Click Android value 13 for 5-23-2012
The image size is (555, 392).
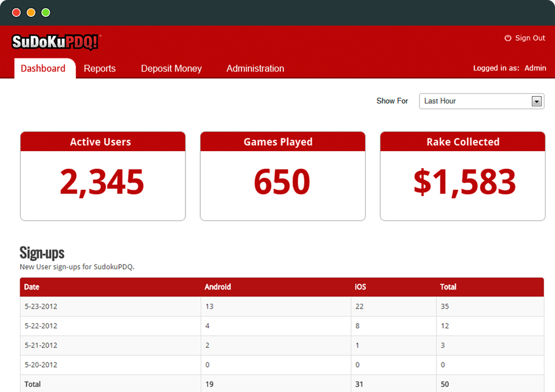[209, 306]
